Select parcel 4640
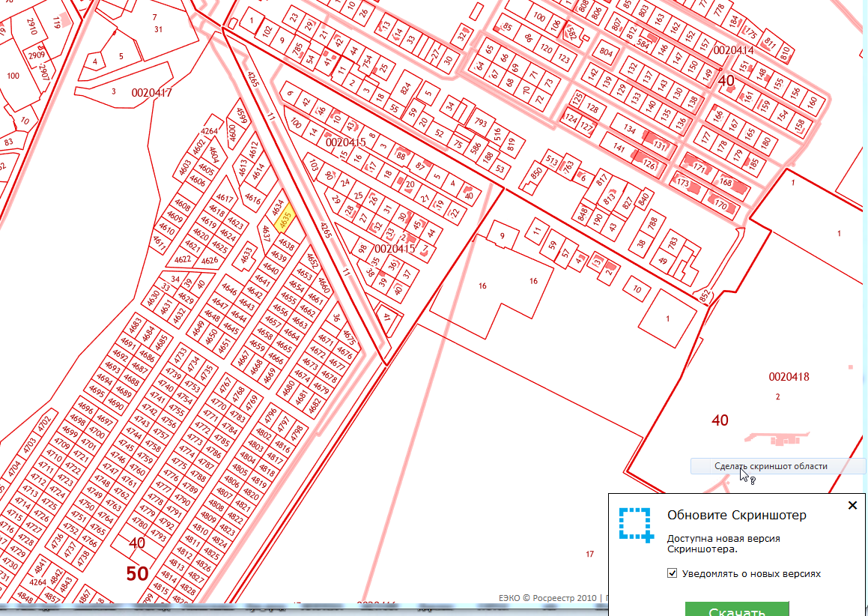This screenshot has height=616, width=868. 270,269
